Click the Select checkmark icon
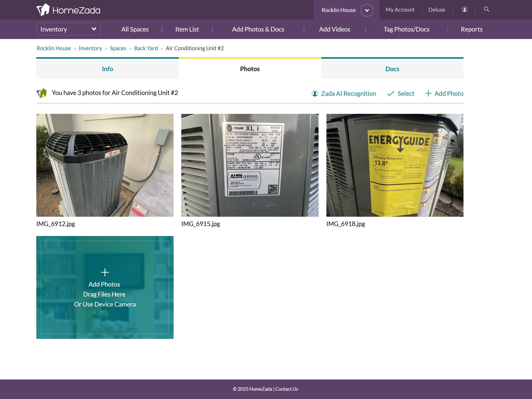The image size is (532, 399). click(x=391, y=94)
